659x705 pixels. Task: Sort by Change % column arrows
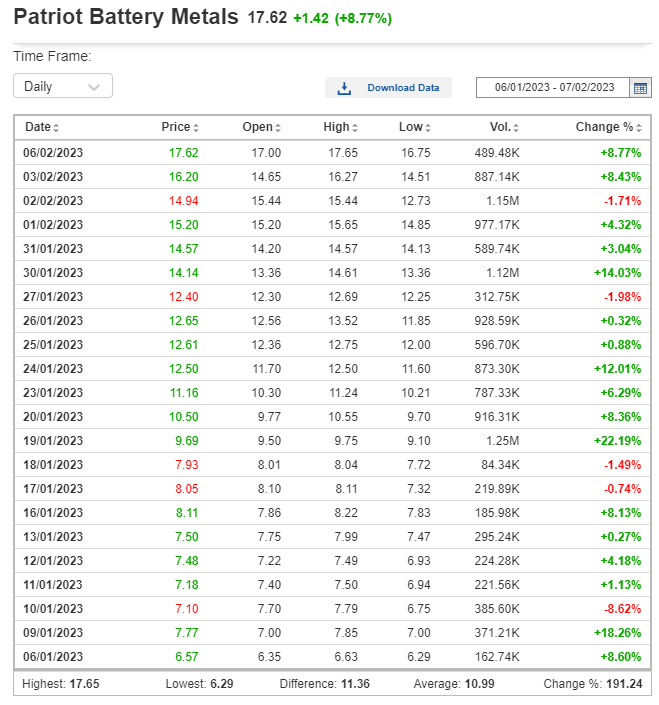pyautogui.click(x=639, y=128)
